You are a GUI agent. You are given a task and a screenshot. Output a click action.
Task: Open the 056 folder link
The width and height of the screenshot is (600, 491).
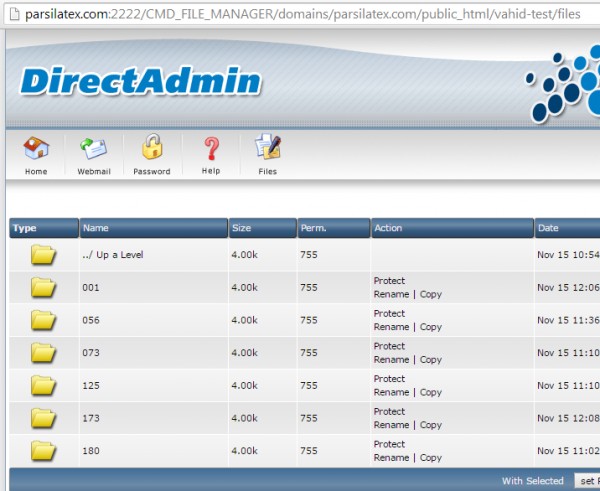click(91, 320)
